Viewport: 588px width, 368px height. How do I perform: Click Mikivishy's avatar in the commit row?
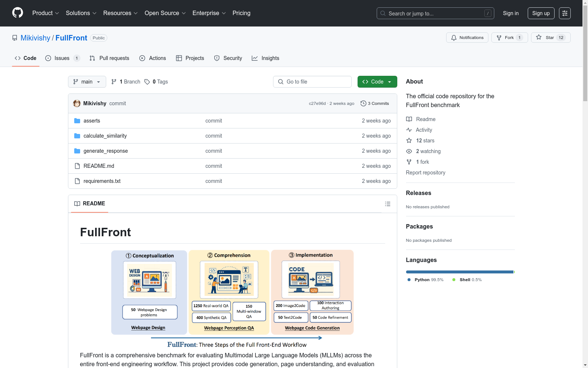click(x=77, y=103)
